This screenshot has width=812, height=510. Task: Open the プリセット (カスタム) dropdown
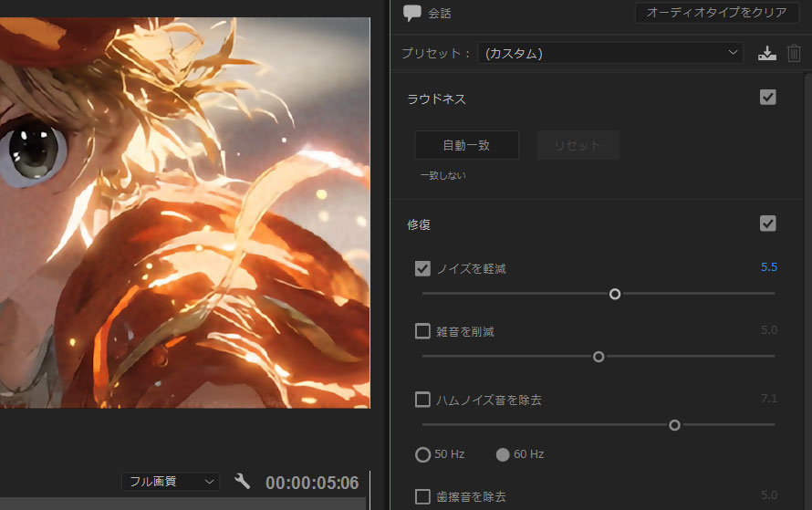tap(609, 53)
